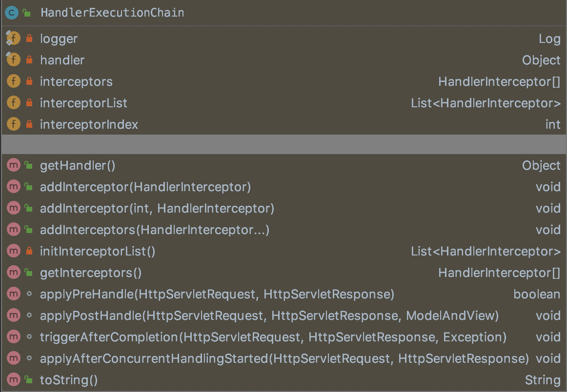Select the applyPostHandle method entry
567x392 pixels.
click(x=269, y=315)
